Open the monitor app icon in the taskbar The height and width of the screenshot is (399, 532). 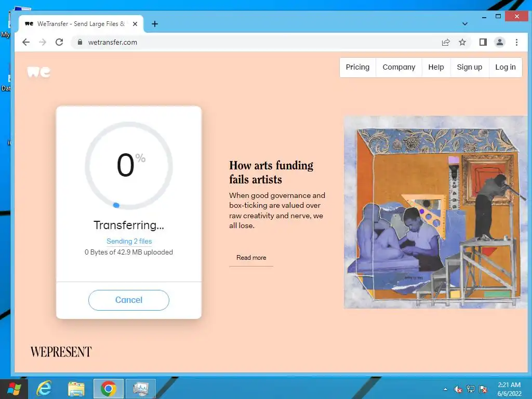point(140,389)
